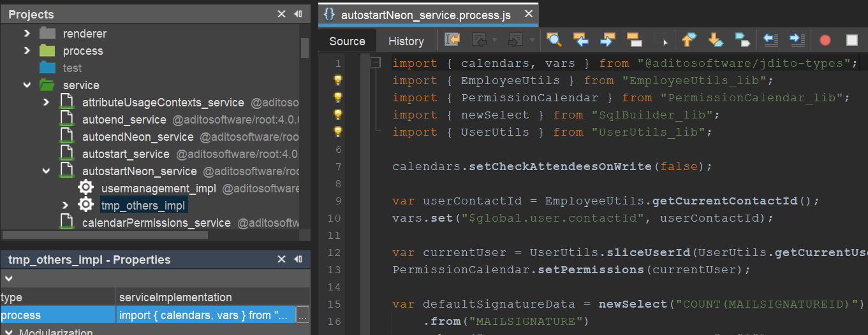
Task: Click lightbulb hint on newSelect import line
Action: tap(338, 115)
